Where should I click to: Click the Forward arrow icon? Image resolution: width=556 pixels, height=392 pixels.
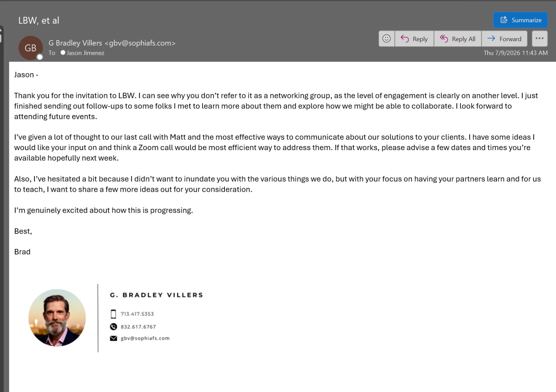tap(491, 39)
